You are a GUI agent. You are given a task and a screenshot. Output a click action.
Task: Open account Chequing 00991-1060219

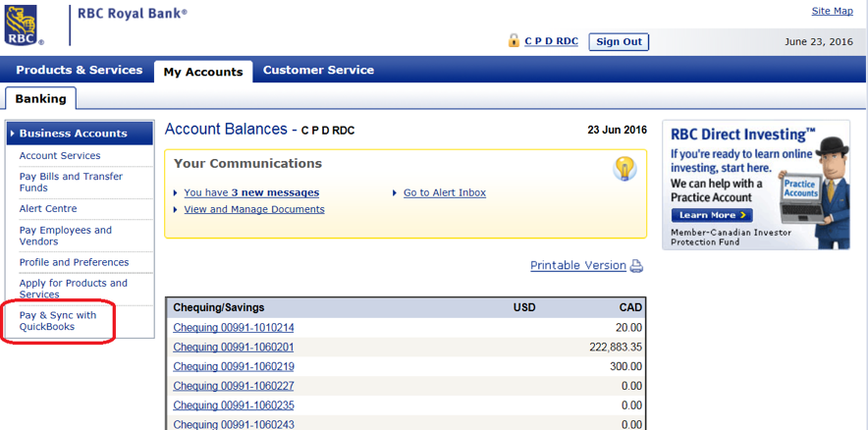point(234,367)
